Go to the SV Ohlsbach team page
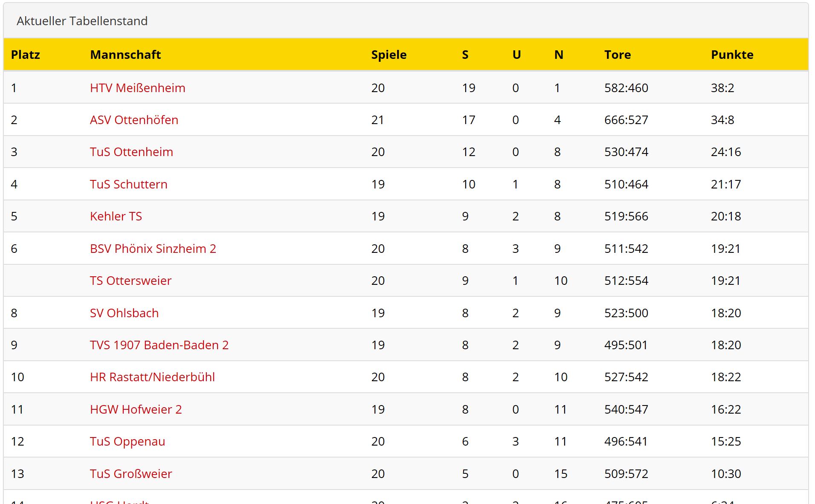Screen dimensions: 815x504 124,313
